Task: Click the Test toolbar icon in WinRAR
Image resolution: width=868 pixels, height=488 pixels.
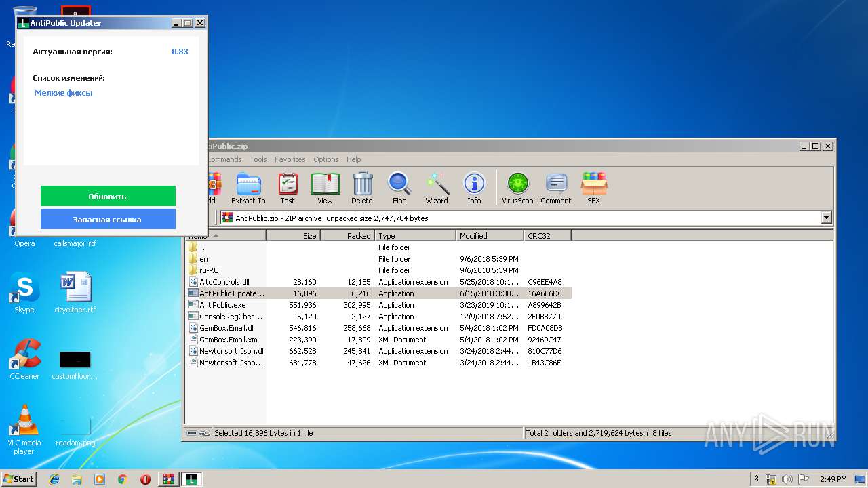Action: [x=288, y=188]
